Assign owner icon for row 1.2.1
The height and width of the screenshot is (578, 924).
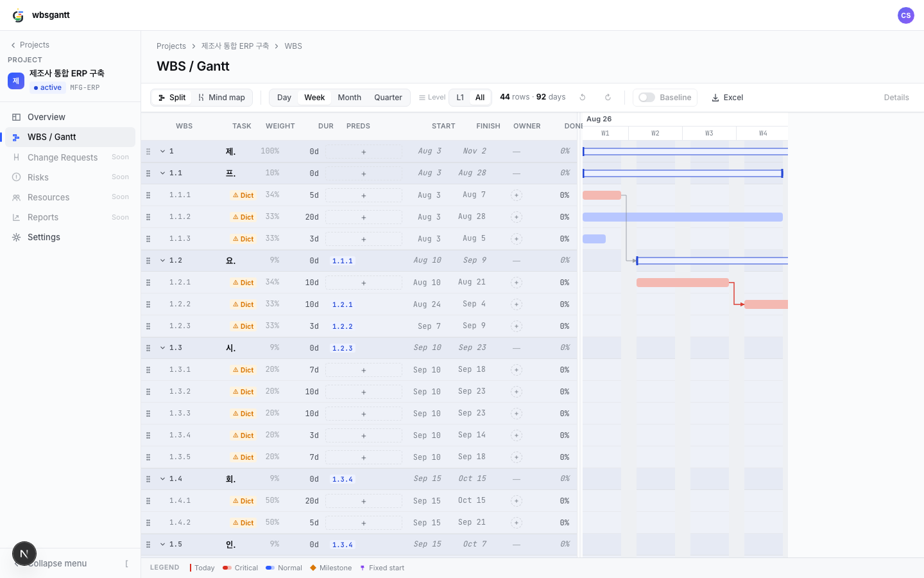point(517,283)
